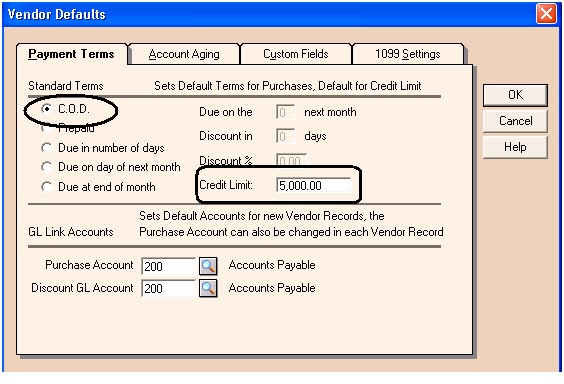Click the Discount in days field
Image resolution: width=564 pixels, height=384 pixels.
(285, 136)
